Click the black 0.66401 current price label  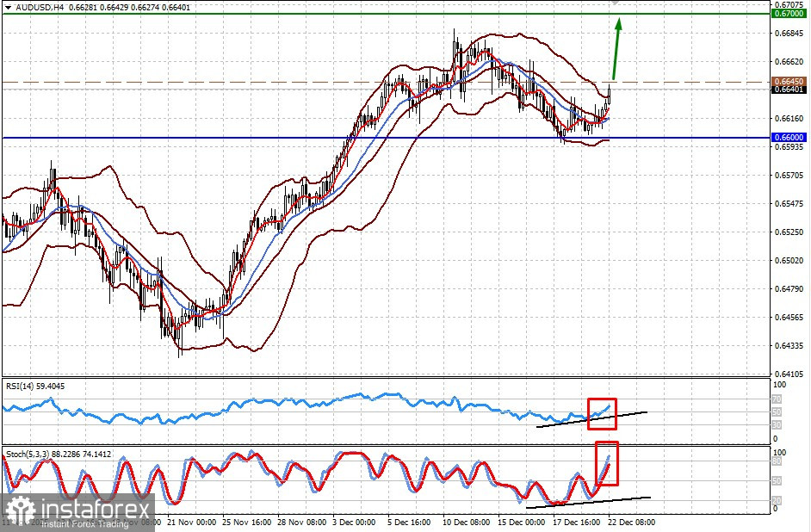coord(789,90)
